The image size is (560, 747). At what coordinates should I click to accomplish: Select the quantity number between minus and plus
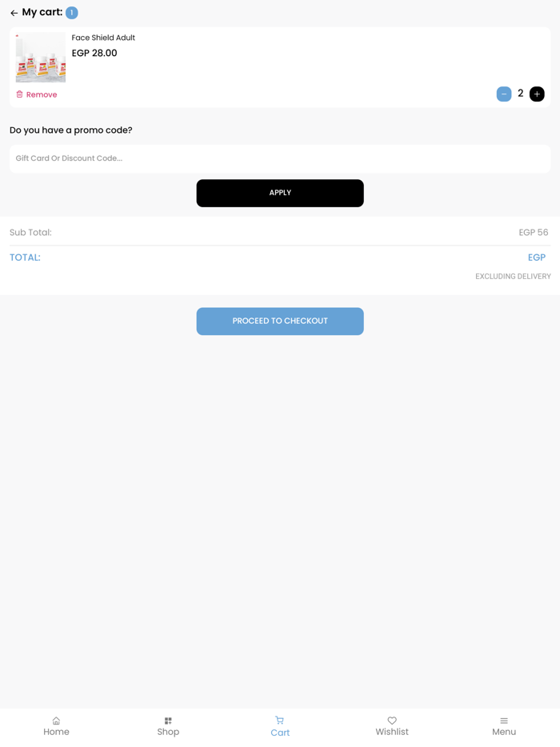point(521,94)
